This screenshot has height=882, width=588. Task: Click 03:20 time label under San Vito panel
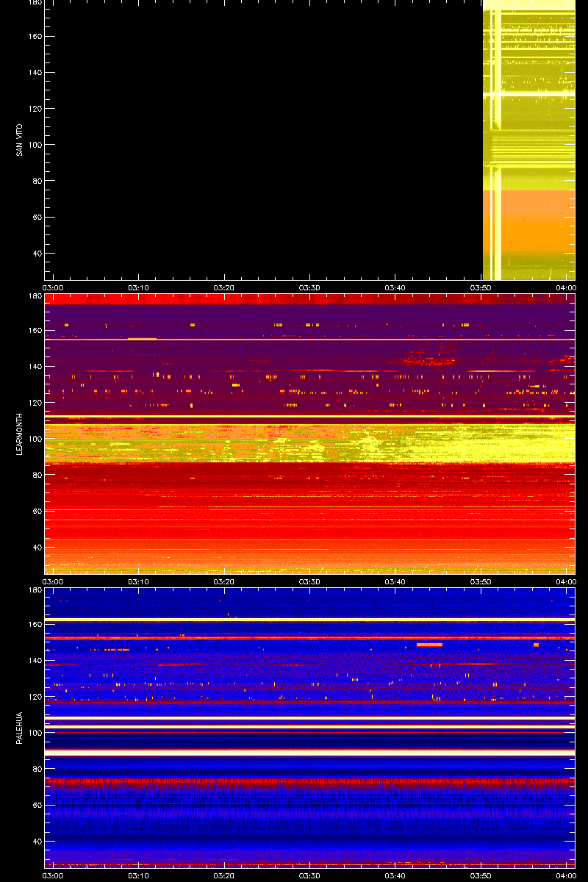tap(224, 288)
